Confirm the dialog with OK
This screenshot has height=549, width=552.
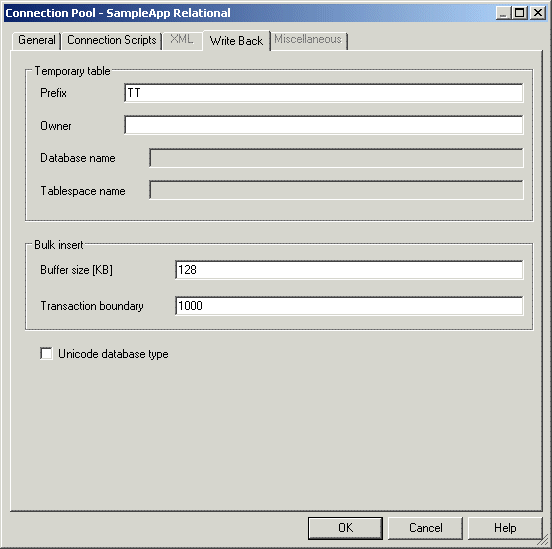(x=345, y=528)
